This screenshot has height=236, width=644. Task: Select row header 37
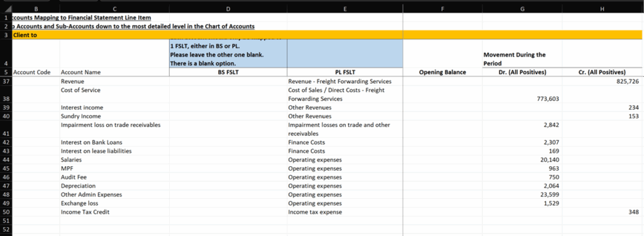[6, 81]
